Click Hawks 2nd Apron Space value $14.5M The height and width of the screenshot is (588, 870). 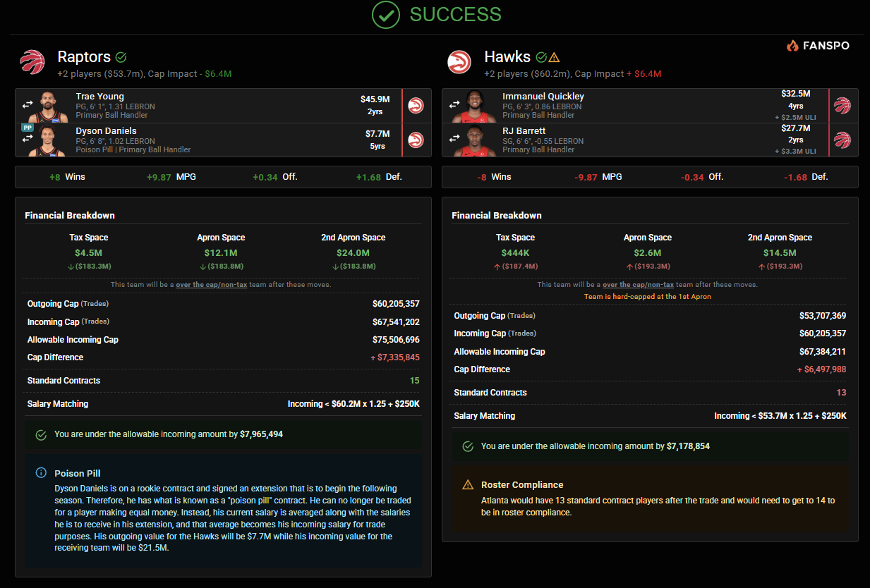tap(780, 253)
